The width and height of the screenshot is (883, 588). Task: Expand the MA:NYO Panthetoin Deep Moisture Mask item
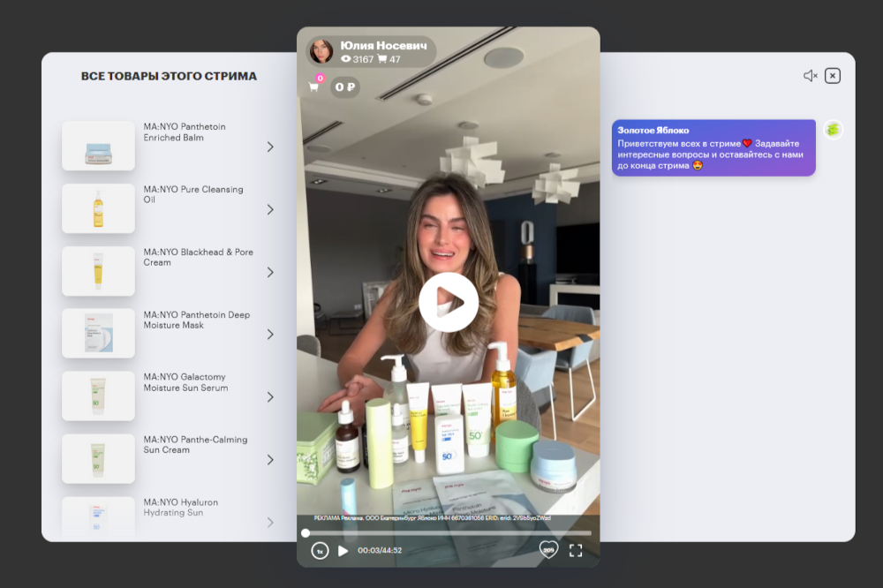(270, 335)
